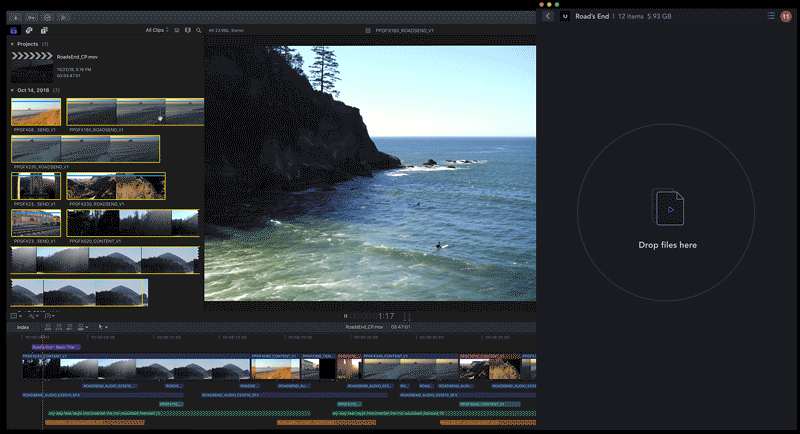
Task: Select the RoadsEnd_CP.mov project thumbnail
Action: pos(32,67)
